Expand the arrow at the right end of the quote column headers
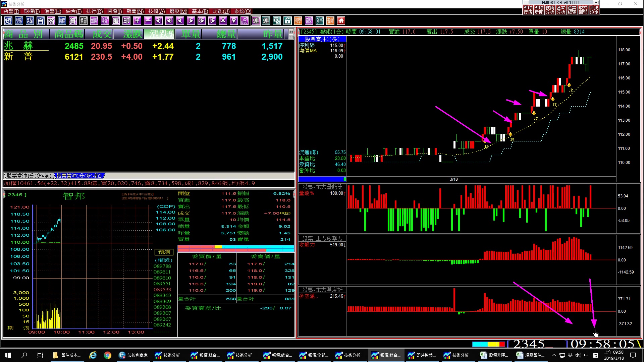 click(x=291, y=32)
